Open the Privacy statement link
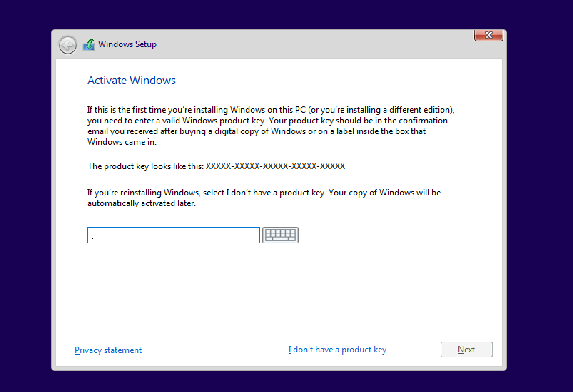This screenshot has height=392, width=573. click(108, 350)
